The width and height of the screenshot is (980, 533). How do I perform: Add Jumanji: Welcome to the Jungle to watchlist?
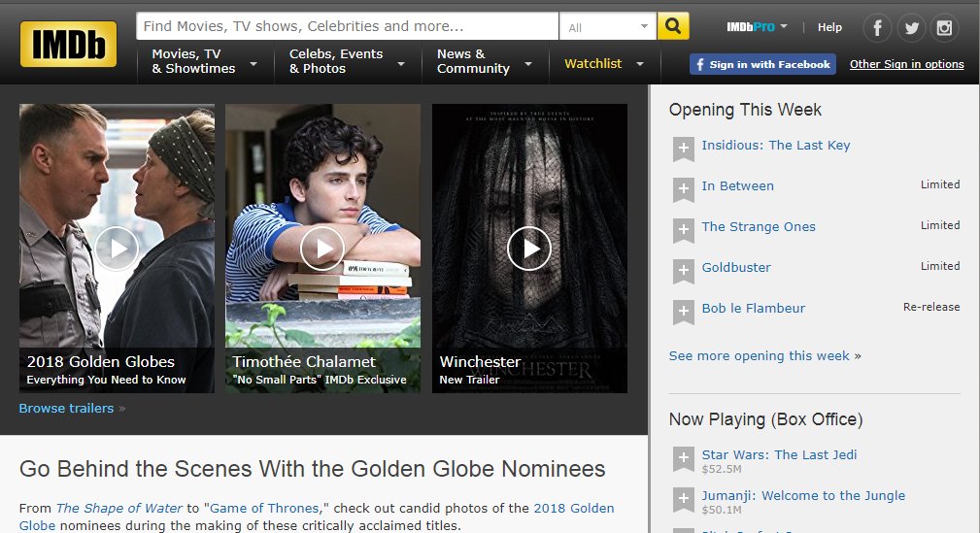click(x=683, y=499)
